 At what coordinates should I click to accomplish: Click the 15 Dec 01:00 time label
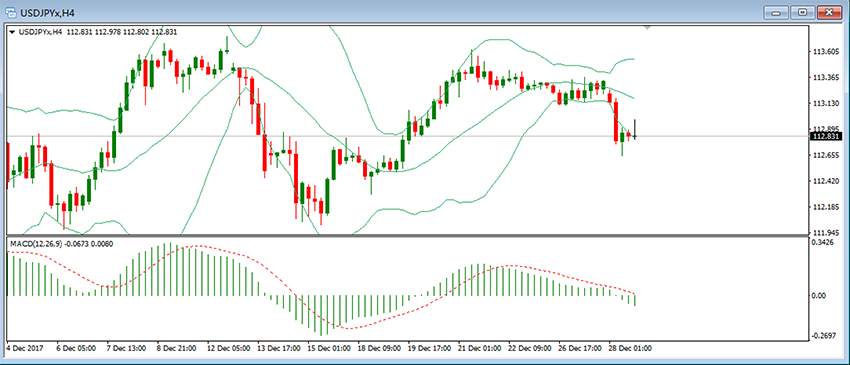(x=328, y=348)
